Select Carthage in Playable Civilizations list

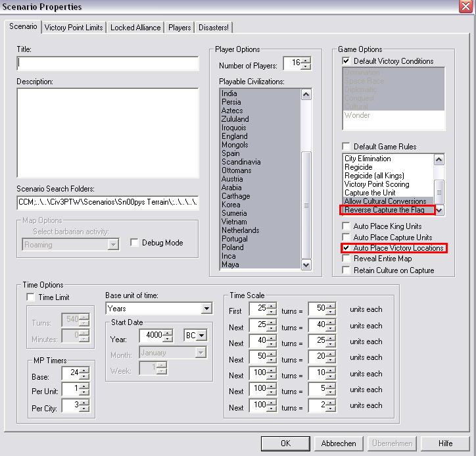tap(236, 196)
